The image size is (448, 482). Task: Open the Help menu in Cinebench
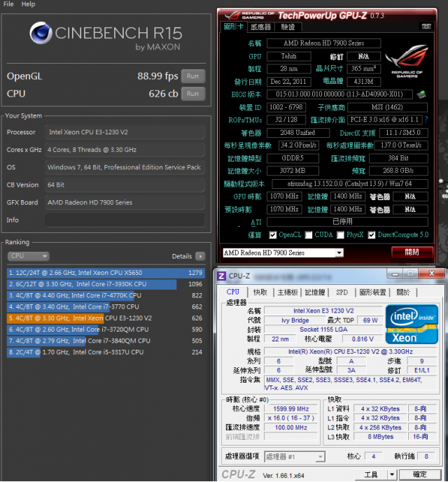[28, 4]
